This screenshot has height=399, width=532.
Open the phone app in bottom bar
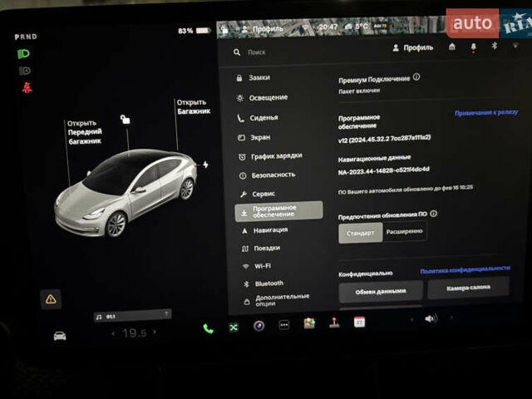[x=208, y=328]
